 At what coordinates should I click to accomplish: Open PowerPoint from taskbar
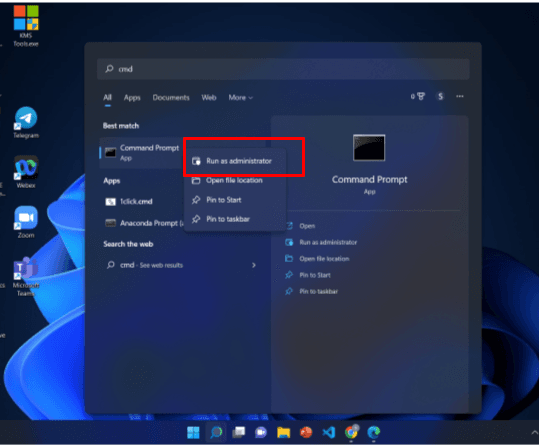point(306,432)
